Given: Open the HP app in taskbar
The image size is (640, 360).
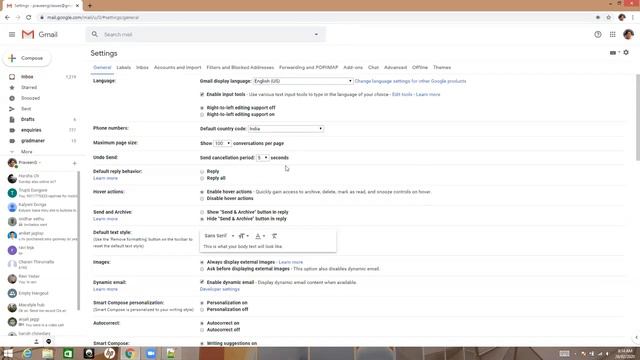Looking at the screenshot, I should click(x=109, y=353).
